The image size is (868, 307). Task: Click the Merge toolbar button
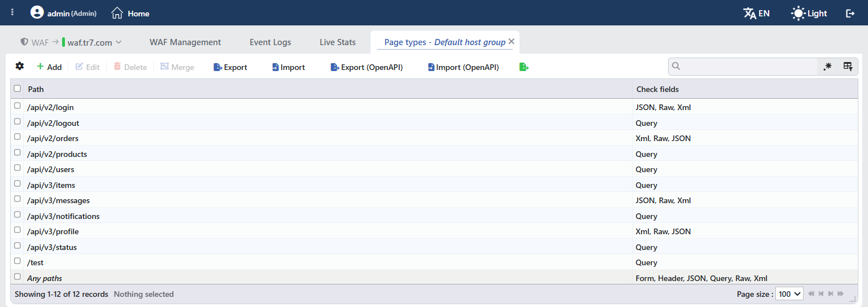[x=177, y=67]
